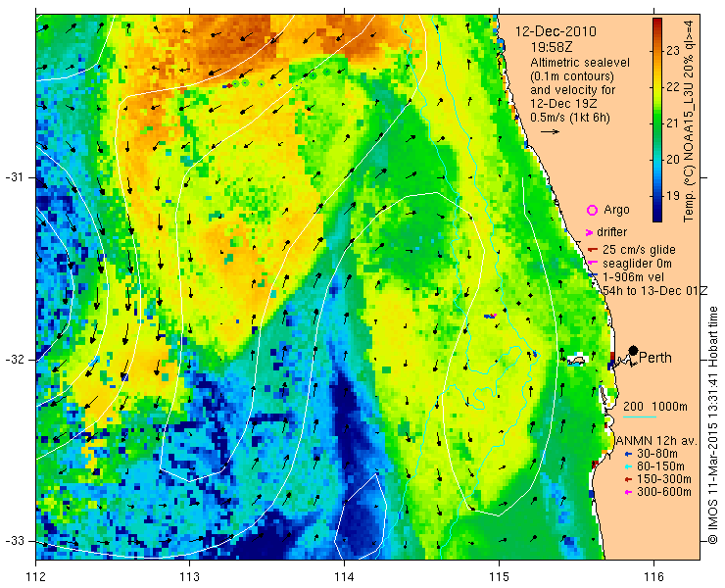Click the magenta seaglider 0m legend marker
The height and width of the screenshot is (588, 725).
click(593, 264)
